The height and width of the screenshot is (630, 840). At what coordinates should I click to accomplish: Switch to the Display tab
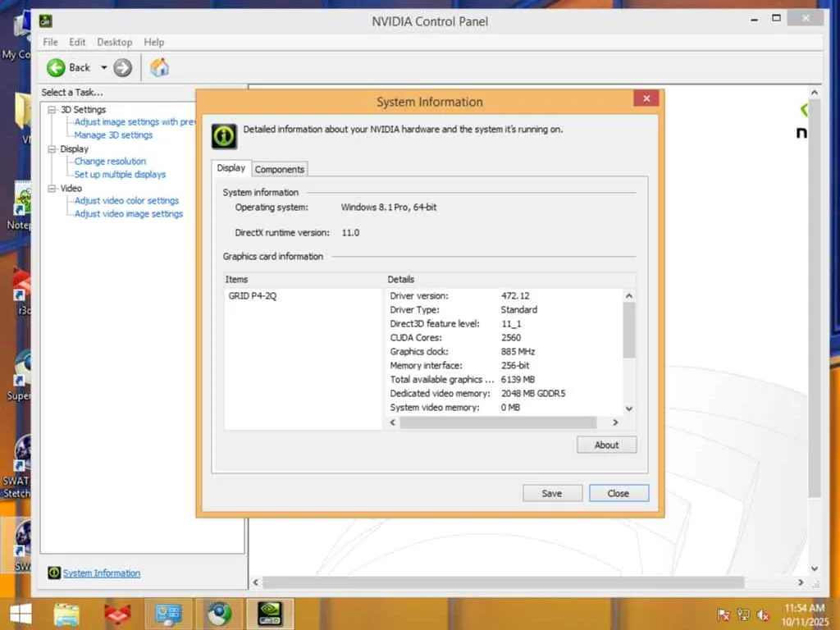click(231, 168)
